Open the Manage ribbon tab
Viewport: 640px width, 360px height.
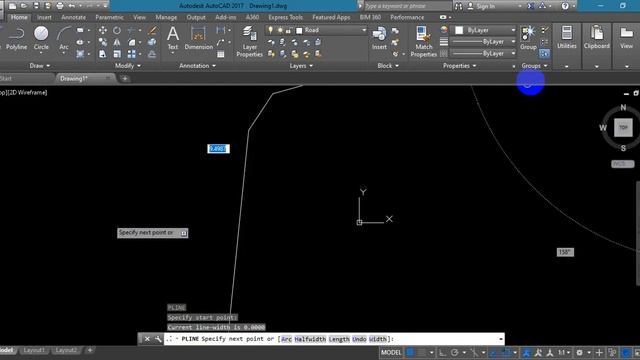pyautogui.click(x=166, y=18)
